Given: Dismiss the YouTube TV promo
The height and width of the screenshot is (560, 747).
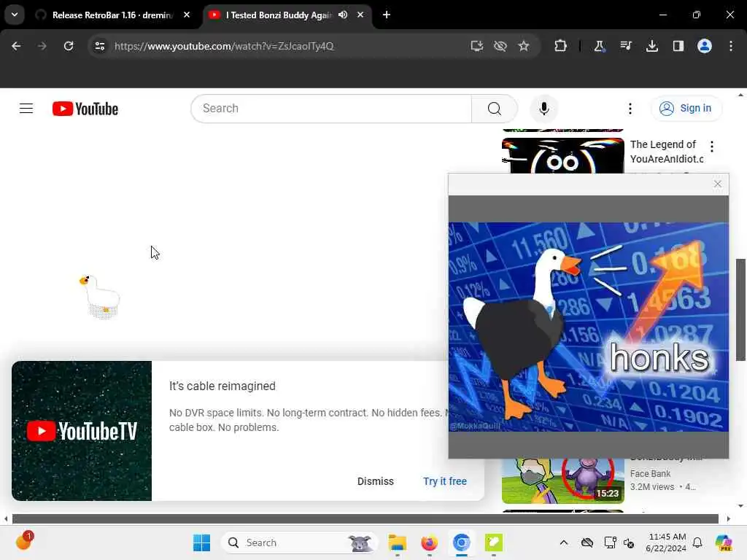Looking at the screenshot, I should 376,481.
